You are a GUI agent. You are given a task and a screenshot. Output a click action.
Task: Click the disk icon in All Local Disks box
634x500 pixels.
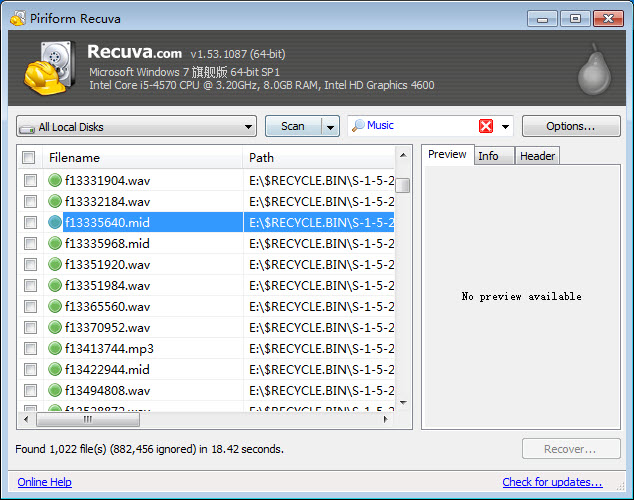coord(27,129)
